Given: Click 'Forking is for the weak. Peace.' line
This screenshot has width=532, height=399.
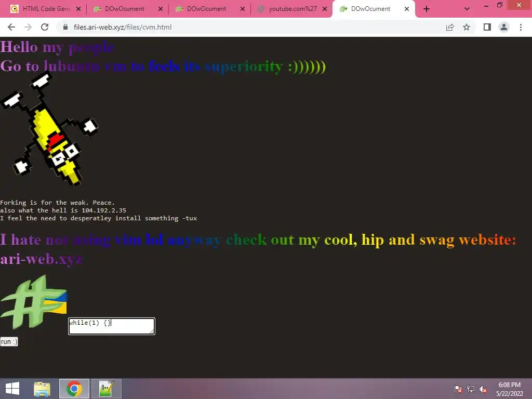Looking at the screenshot, I should point(57,203).
